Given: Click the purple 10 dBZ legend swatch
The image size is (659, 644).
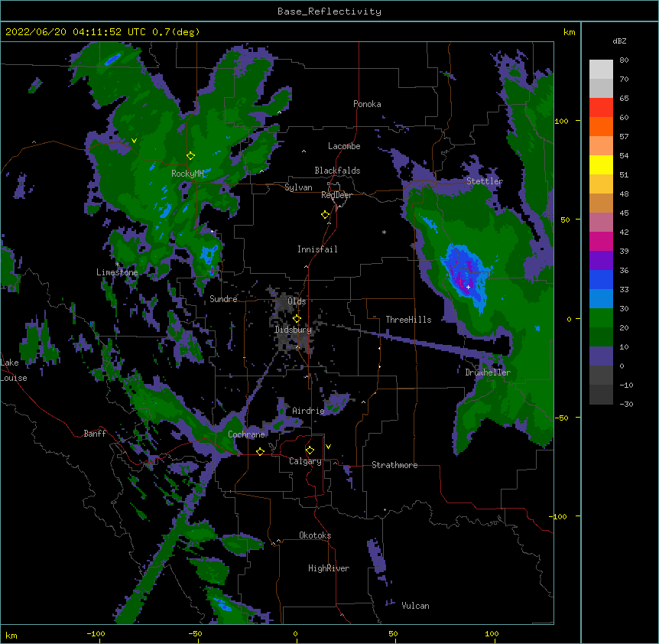Looking at the screenshot, I should 601,356.
